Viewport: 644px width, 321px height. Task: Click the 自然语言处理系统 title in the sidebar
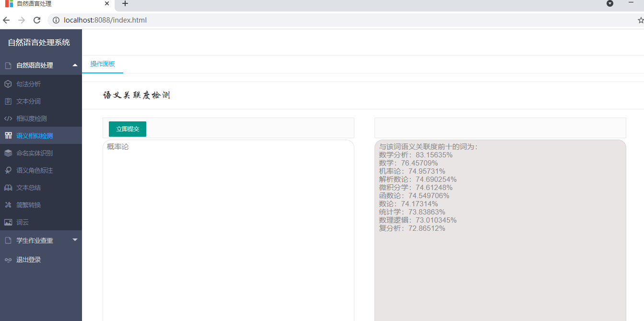[x=39, y=42]
